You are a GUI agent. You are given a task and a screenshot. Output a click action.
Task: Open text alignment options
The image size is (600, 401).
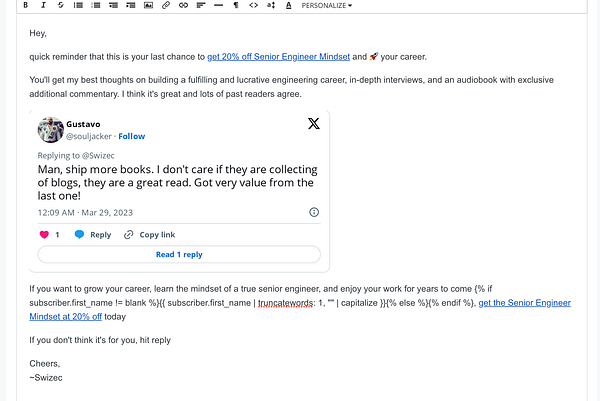tap(201, 5)
